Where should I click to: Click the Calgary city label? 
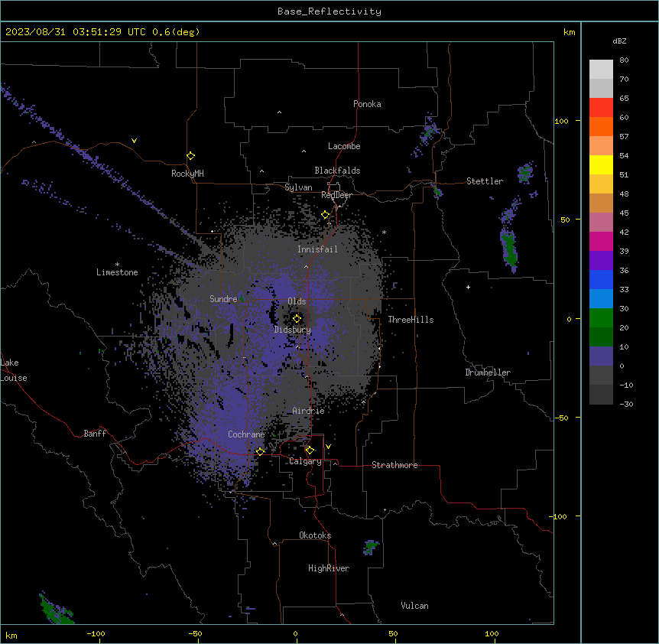point(305,461)
